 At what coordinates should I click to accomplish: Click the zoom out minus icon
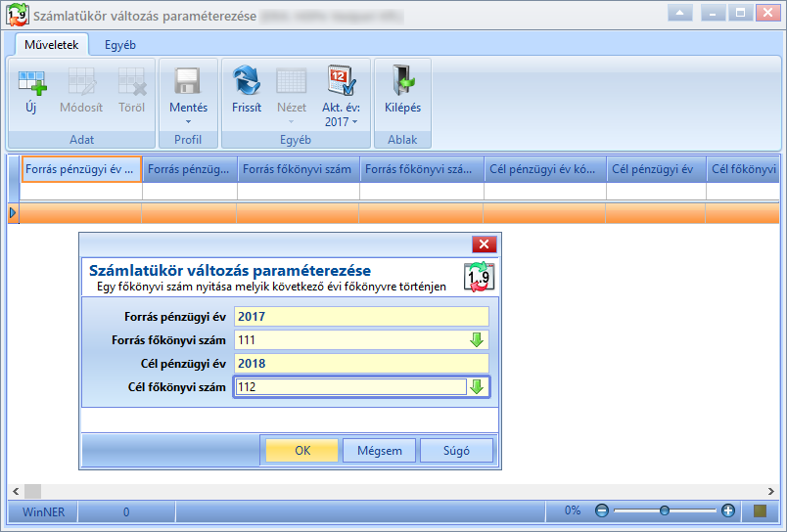coord(601,510)
